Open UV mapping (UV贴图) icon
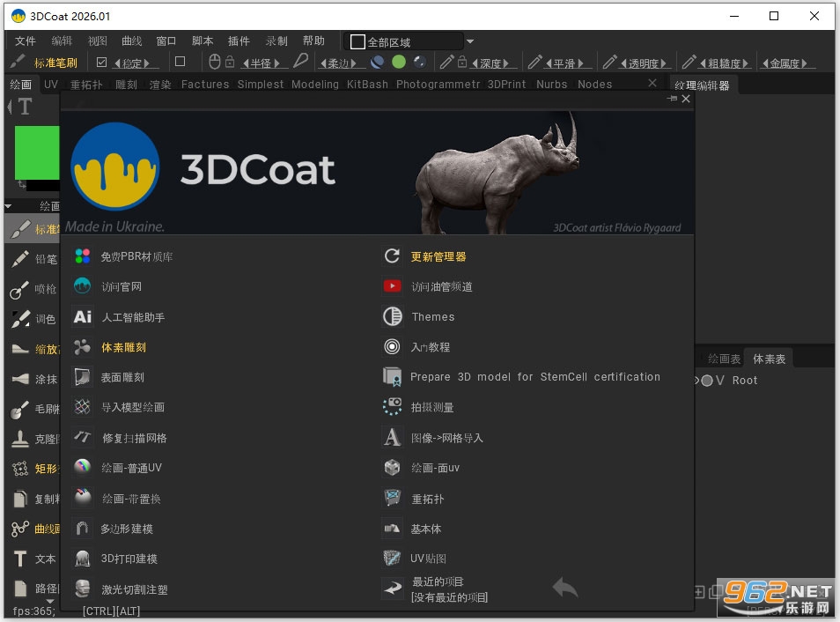Screen dimensions: 840x622 coord(392,559)
